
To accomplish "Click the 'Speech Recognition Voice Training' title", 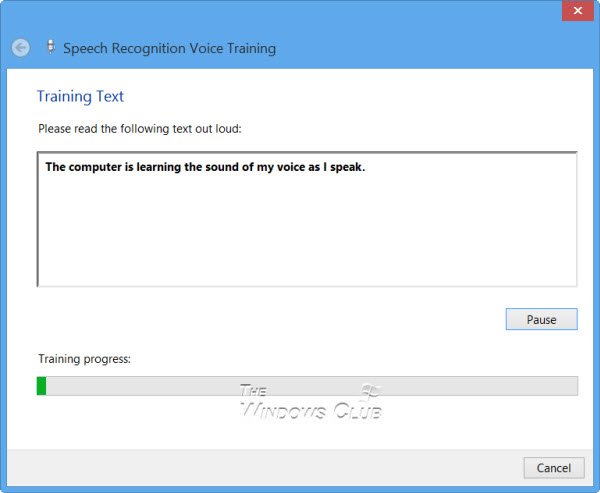I will point(170,49).
